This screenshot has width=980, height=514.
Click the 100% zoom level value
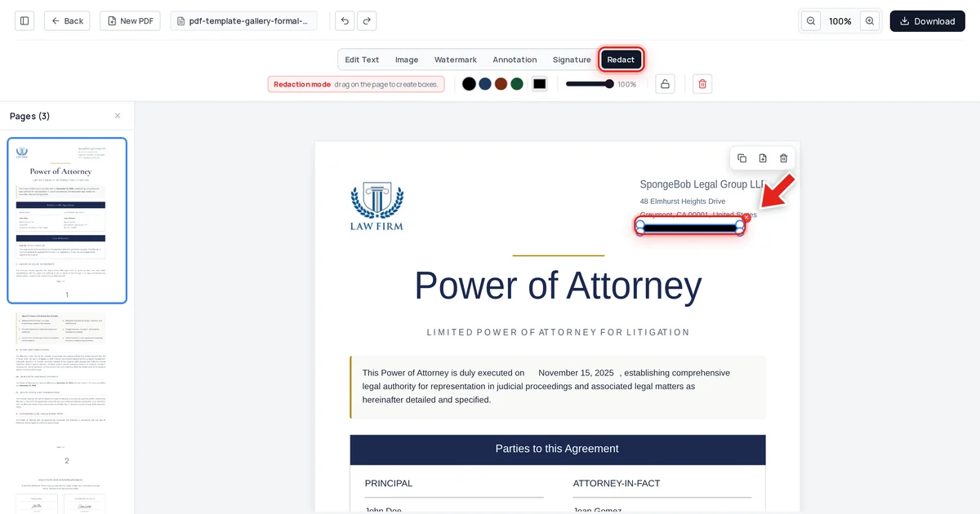coord(840,21)
